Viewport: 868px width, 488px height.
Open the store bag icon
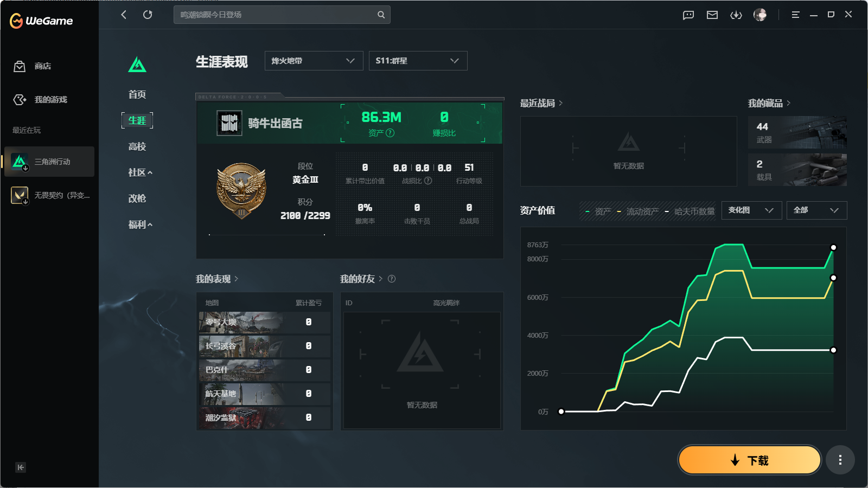point(20,66)
